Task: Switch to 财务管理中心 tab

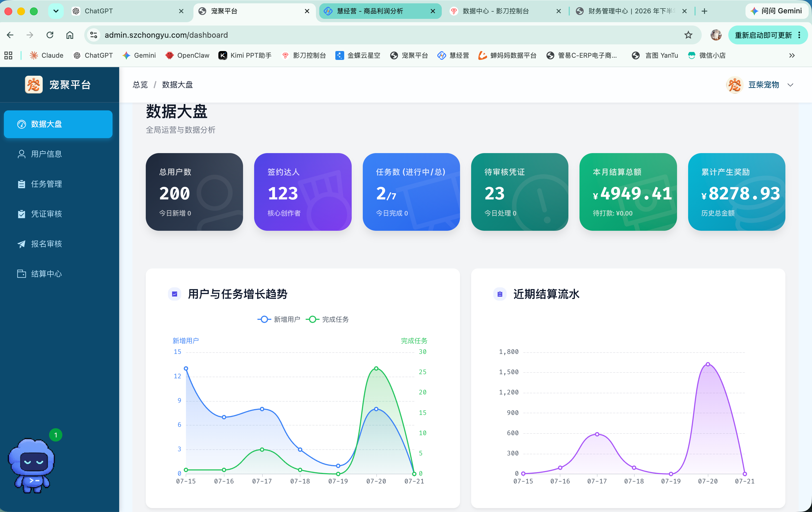Action: [x=631, y=11]
